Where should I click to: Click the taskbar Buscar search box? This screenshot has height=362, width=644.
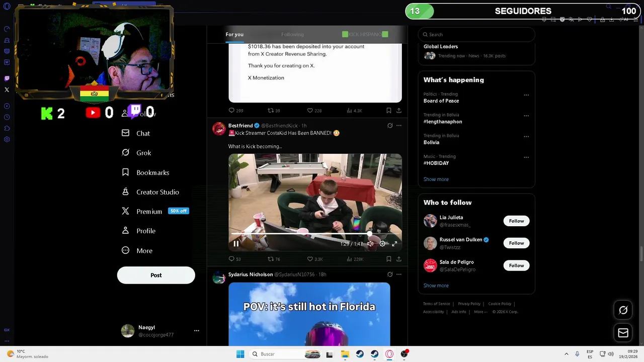(x=285, y=354)
